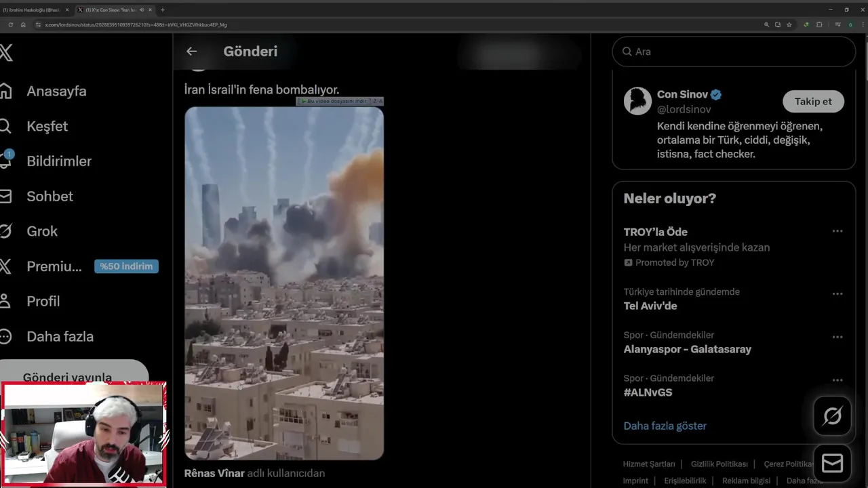Open the browser three-dot menu
Image resolution: width=868 pixels, height=488 pixels.
(x=862, y=24)
